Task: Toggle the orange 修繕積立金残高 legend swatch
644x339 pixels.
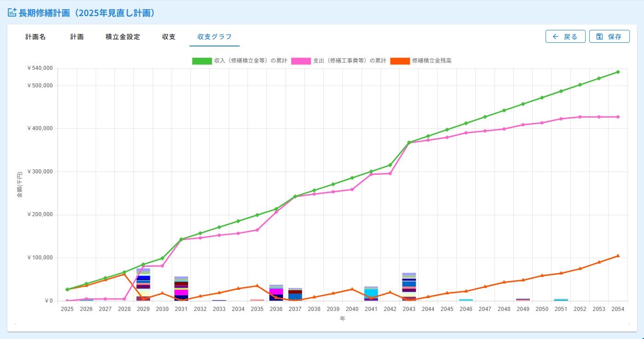Action: tap(400, 61)
